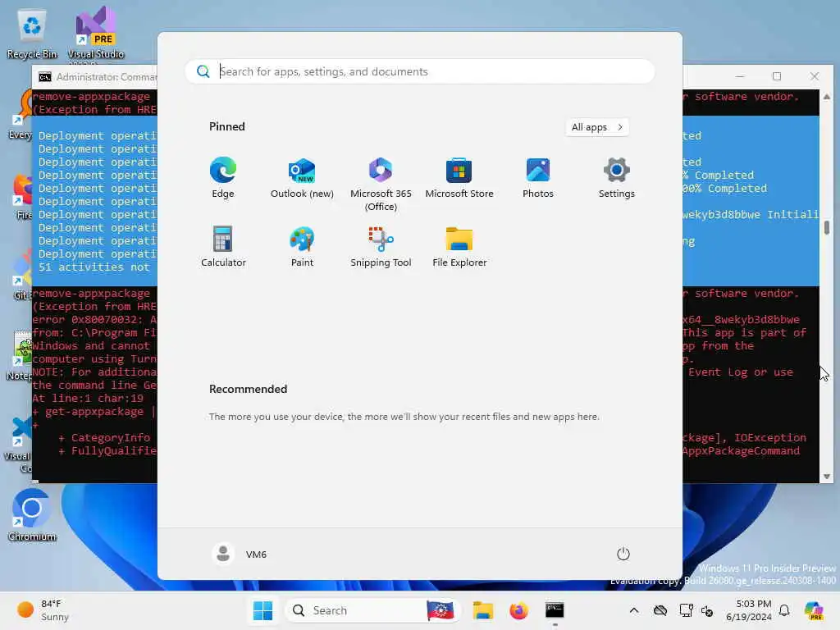Switch to Command Prompt on the taskbar
Screen dimensions: 840x630
point(555,610)
